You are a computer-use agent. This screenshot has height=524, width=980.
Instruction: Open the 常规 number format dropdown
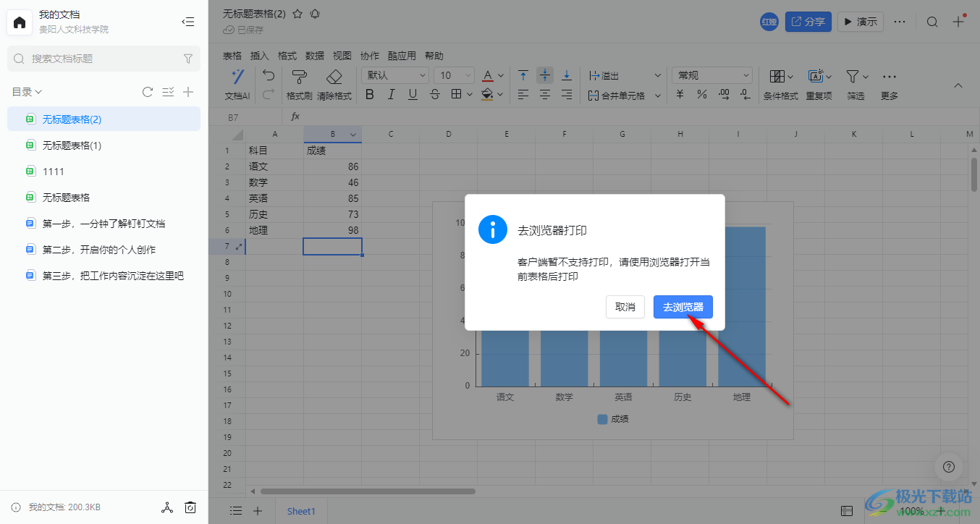(x=713, y=75)
